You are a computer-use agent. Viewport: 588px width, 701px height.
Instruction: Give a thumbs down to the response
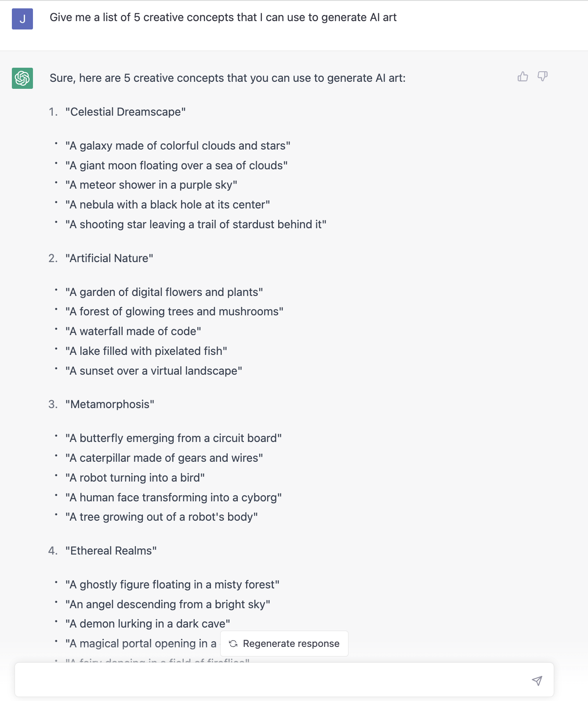click(x=542, y=76)
